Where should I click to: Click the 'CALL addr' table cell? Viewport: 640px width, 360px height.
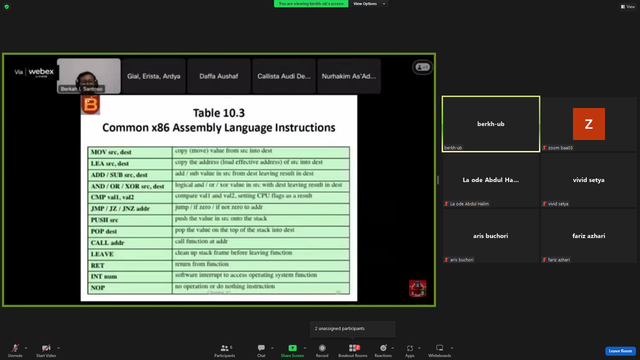(130, 243)
